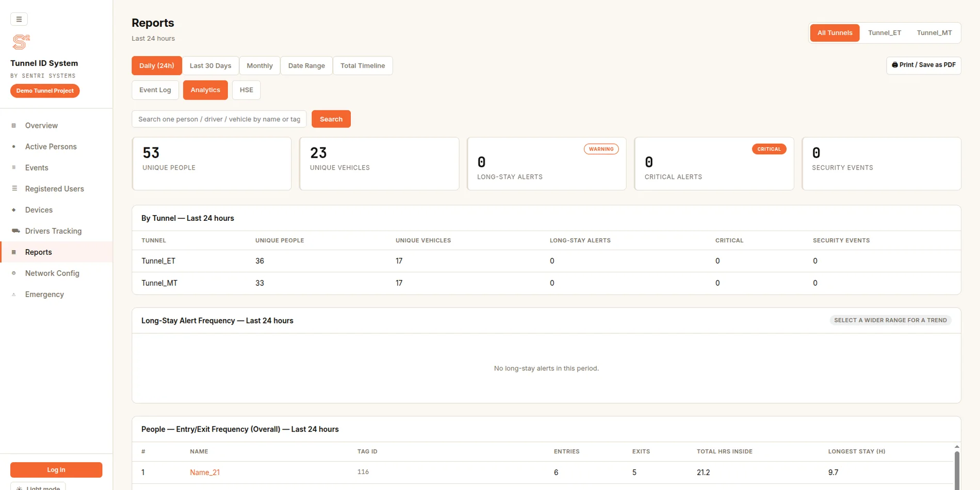Viewport: 980px width, 490px height.
Task: Click the hamburger menu icon in the sidebar
Action: 19,19
